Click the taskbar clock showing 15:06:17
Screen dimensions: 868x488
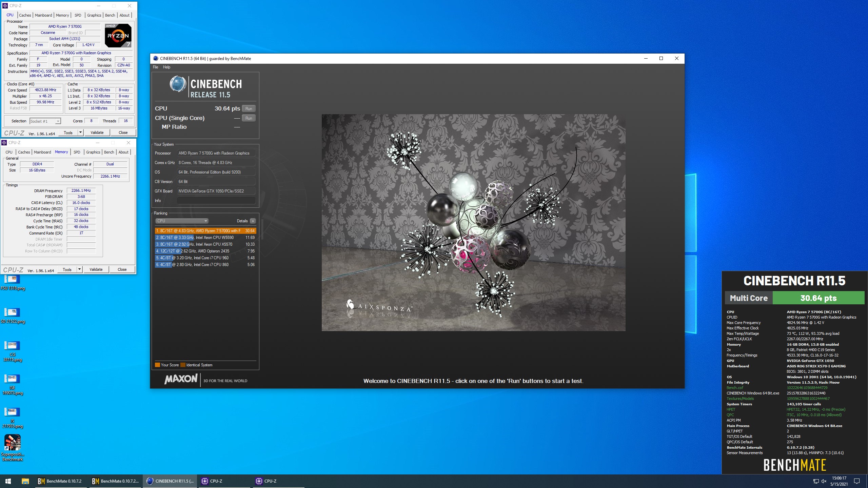(839, 481)
